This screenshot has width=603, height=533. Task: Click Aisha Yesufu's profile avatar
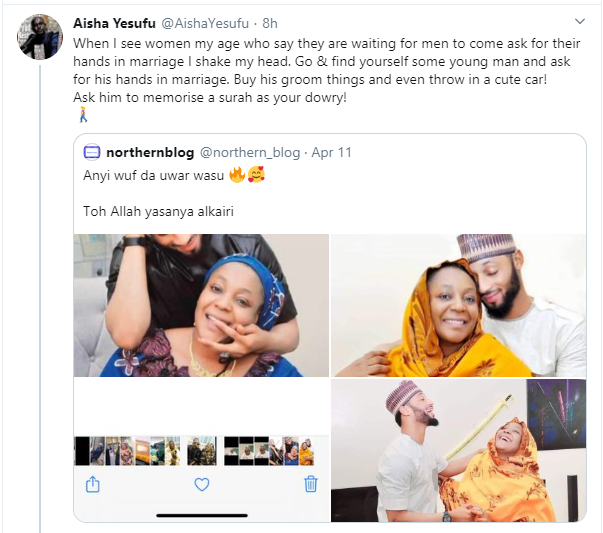click(38, 38)
